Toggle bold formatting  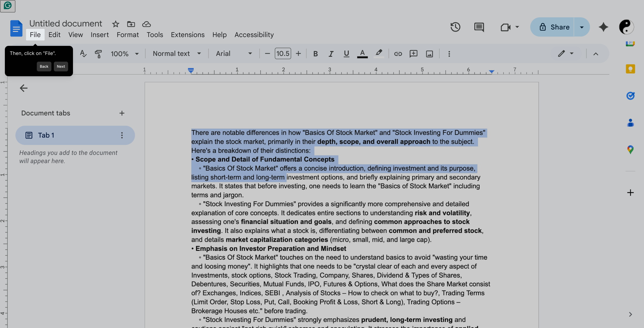tap(315, 54)
